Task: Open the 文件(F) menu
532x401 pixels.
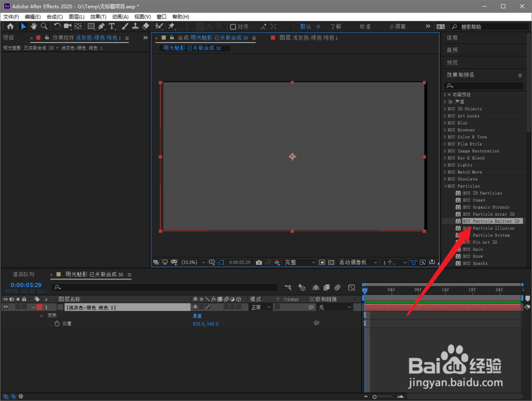Action: coord(11,17)
